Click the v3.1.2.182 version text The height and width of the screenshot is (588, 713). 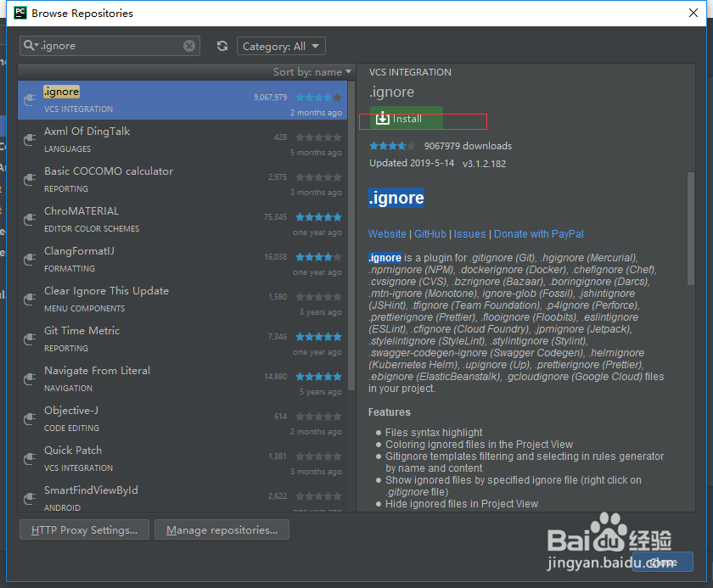[484, 164]
